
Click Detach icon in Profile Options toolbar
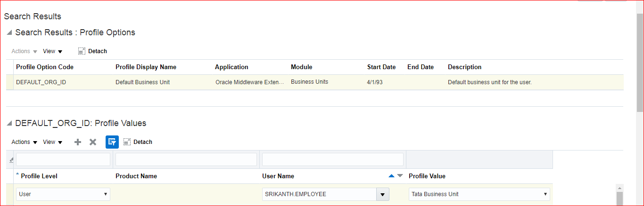point(82,51)
